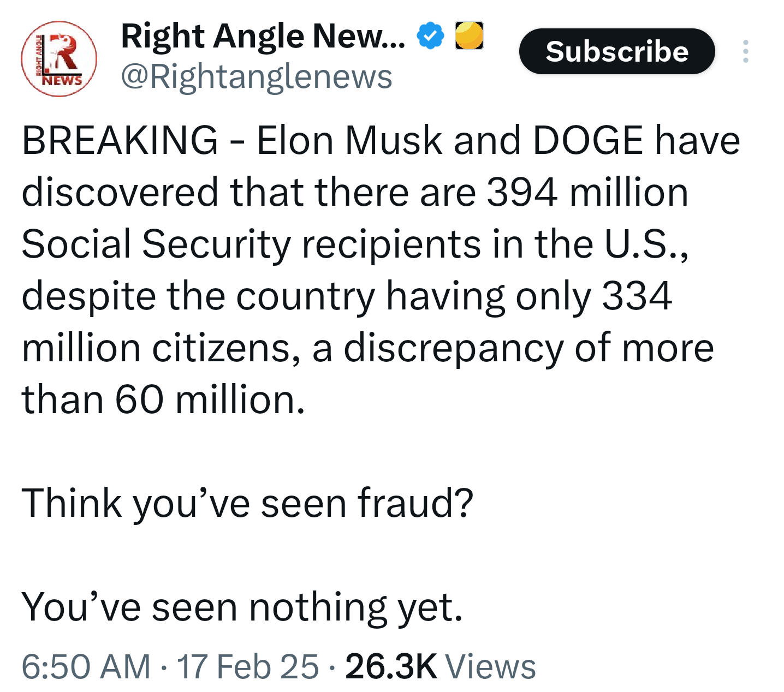This screenshot has width=784, height=692.
Task: Open the three-dot more options menu
Action: coord(745,51)
